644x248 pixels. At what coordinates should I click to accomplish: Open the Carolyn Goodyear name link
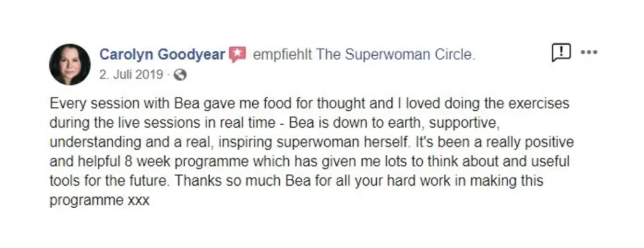(x=163, y=55)
